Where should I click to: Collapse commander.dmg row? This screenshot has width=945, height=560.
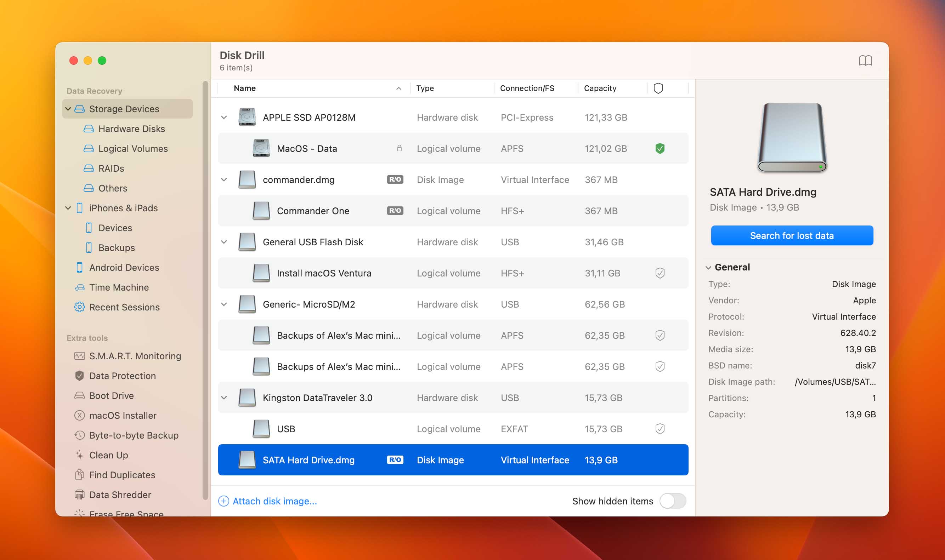click(x=224, y=179)
